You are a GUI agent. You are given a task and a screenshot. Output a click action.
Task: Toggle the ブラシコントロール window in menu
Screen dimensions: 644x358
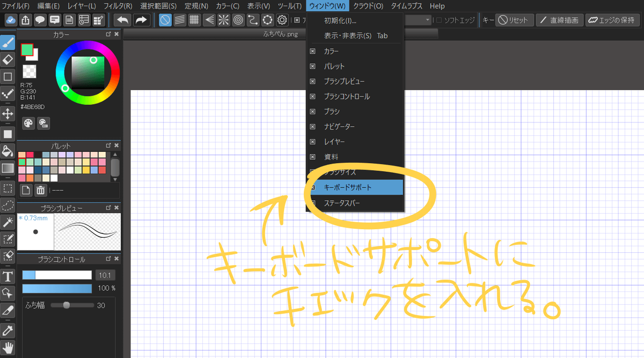pyautogui.click(x=355, y=96)
